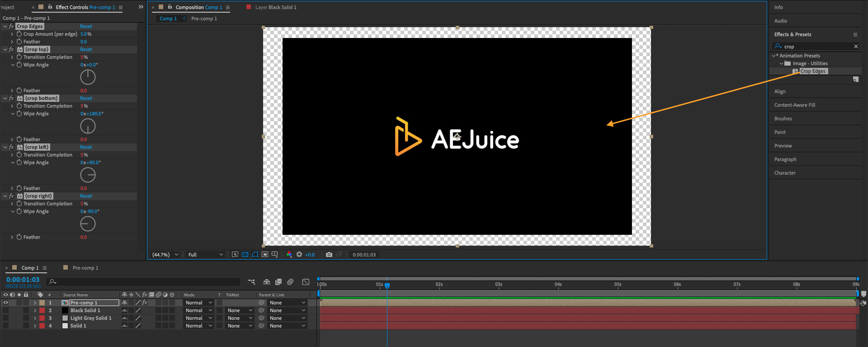
Task: Enable Motion Blur for the composition
Action: click(290, 282)
